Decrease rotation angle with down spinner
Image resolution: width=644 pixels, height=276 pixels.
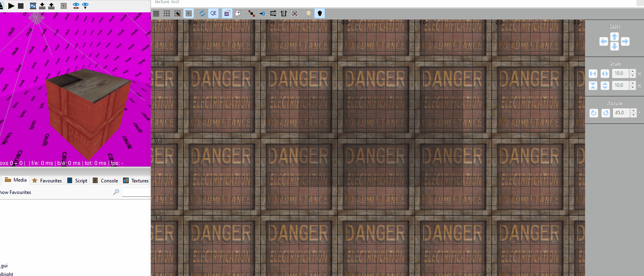[634, 115]
